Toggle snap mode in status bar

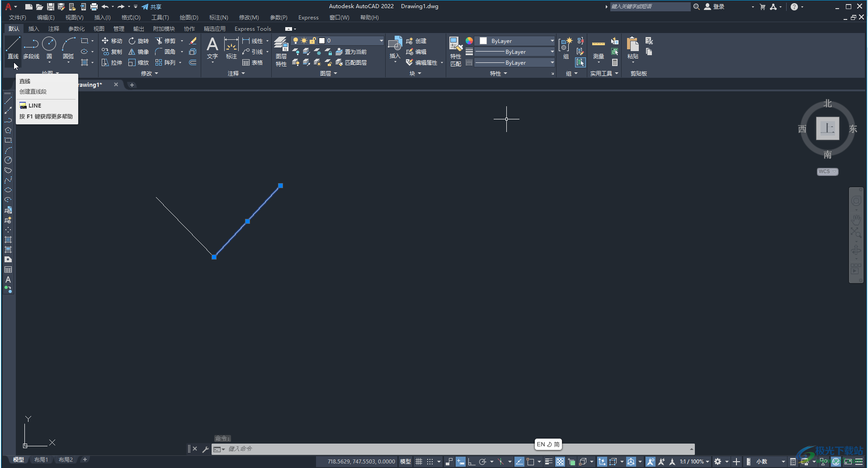pos(430,462)
